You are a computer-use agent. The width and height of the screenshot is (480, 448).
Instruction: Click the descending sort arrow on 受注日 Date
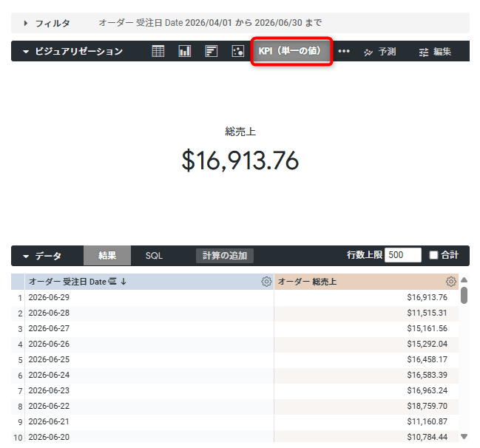124,281
